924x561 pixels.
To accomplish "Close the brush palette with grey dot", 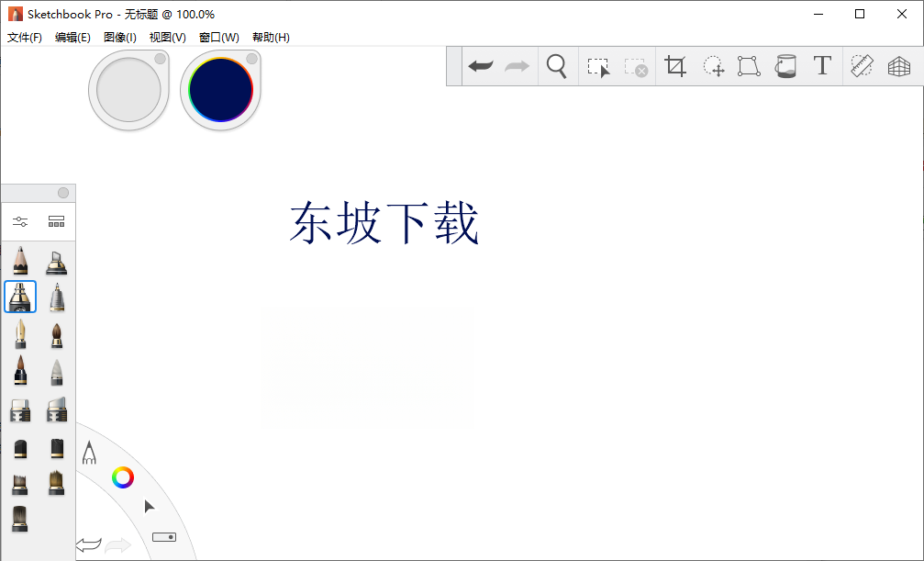I will [x=63, y=193].
